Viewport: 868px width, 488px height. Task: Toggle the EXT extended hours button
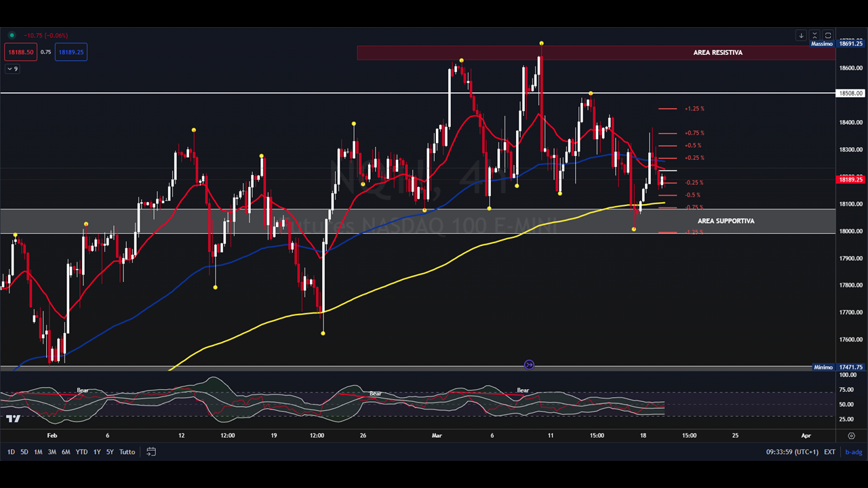click(829, 452)
